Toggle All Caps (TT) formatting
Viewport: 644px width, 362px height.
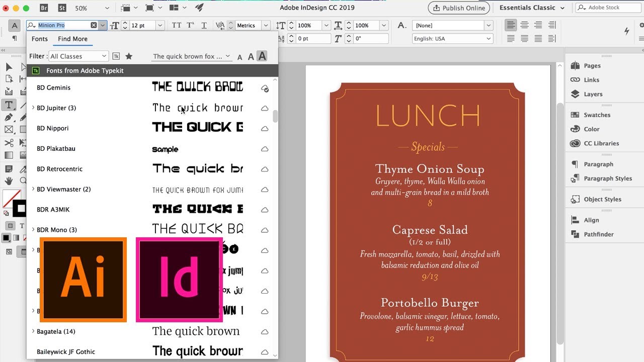pyautogui.click(x=177, y=25)
